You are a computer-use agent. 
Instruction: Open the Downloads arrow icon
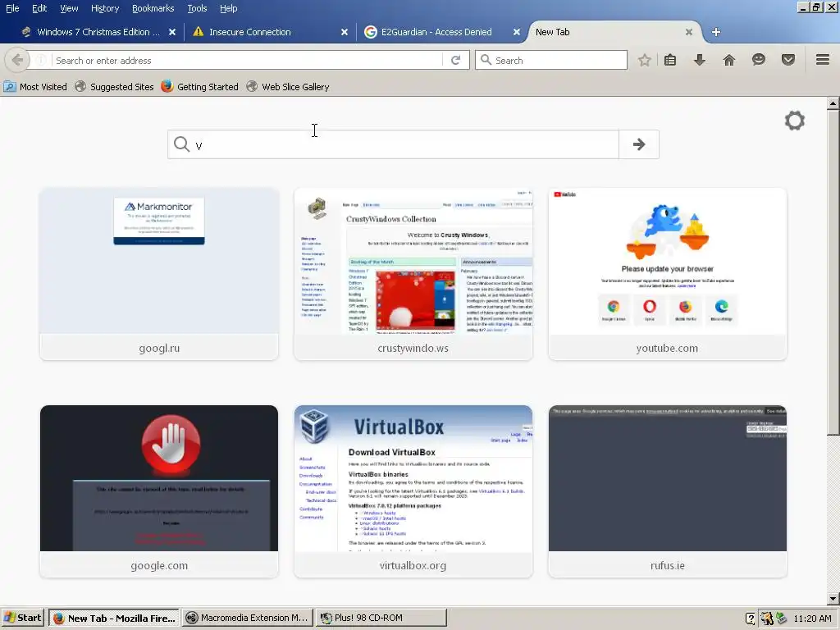(700, 60)
